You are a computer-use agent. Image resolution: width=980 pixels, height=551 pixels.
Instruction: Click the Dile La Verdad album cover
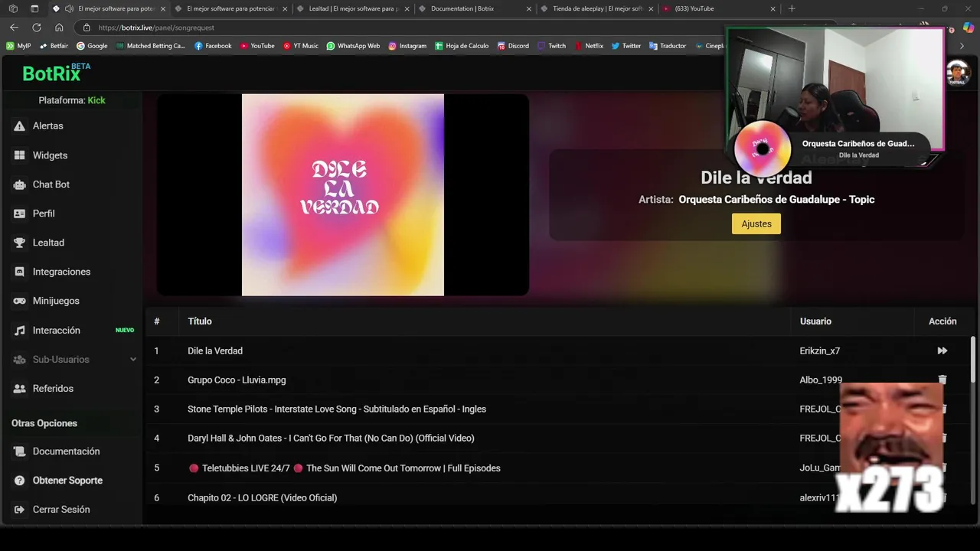coord(343,195)
